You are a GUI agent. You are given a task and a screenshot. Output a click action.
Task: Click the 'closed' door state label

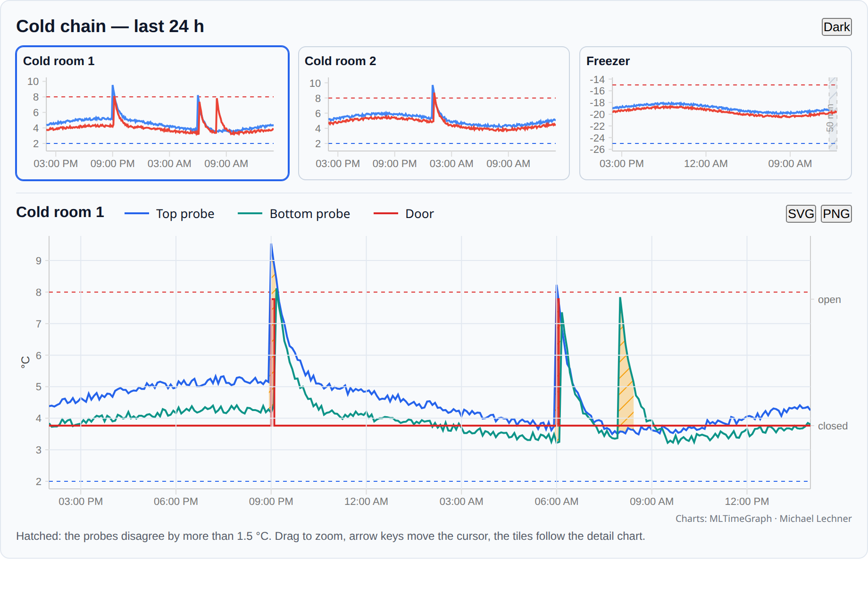click(x=833, y=426)
